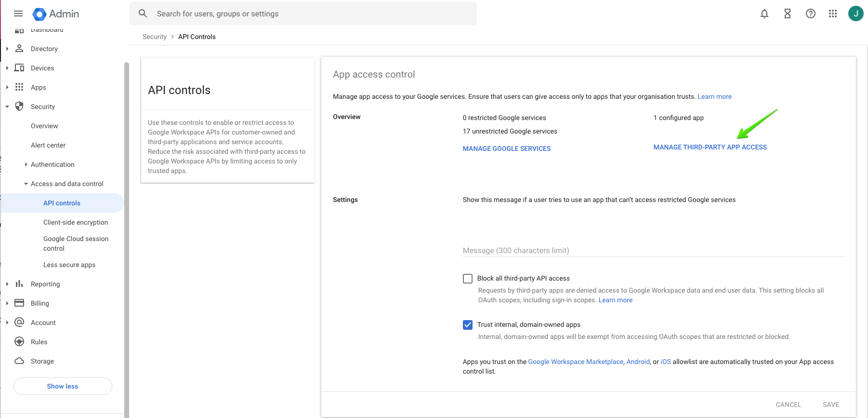The image size is (868, 418).
Task: Open the Android allowlist link
Action: pyautogui.click(x=638, y=362)
